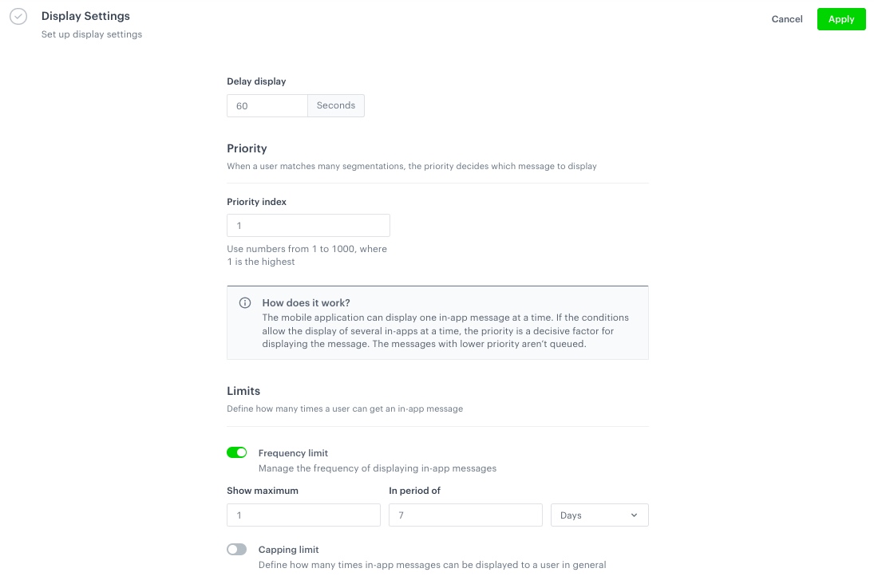Click the Priority index input showing 1
The width and height of the screenshot is (874, 588).
(308, 225)
